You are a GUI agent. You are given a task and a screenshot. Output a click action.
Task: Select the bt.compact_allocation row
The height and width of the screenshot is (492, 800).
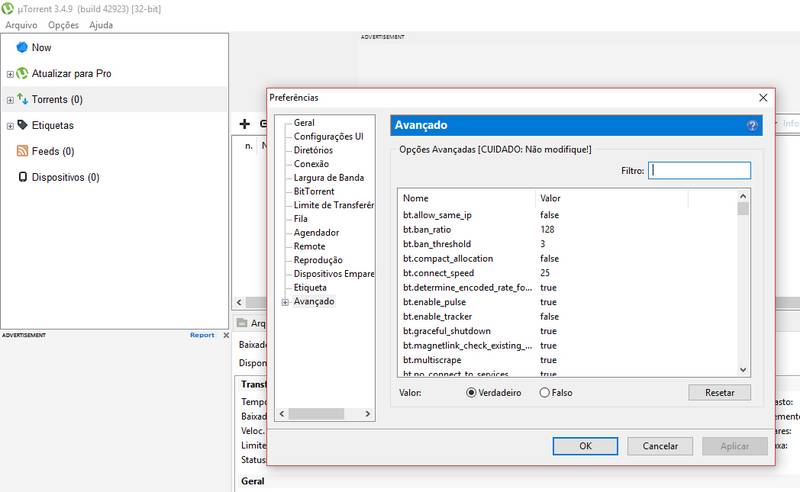tap(567, 259)
